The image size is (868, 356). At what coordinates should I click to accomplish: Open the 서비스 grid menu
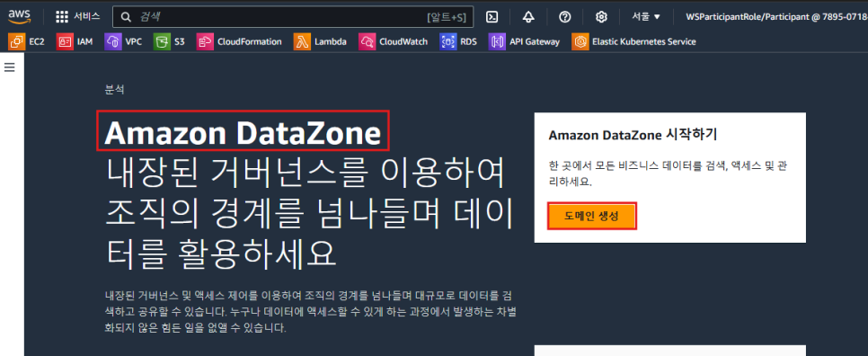pyautogui.click(x=62, y=16)
